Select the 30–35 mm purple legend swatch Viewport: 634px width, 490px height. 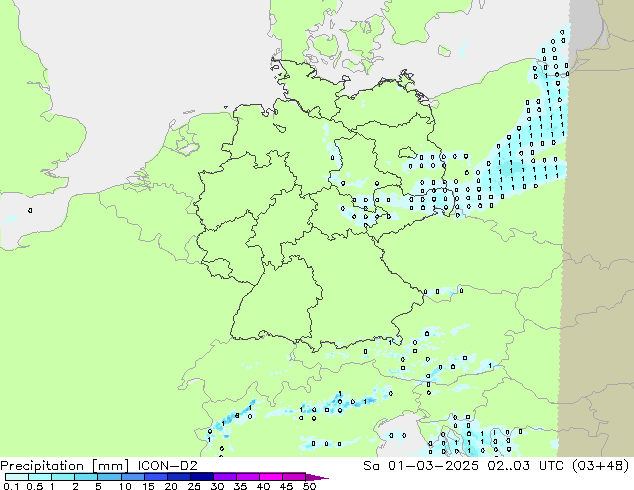225,477
